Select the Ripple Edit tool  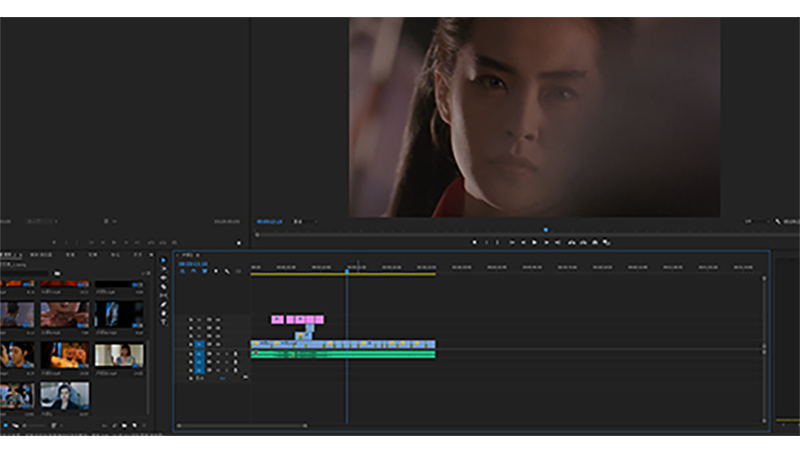pos(164,278)
